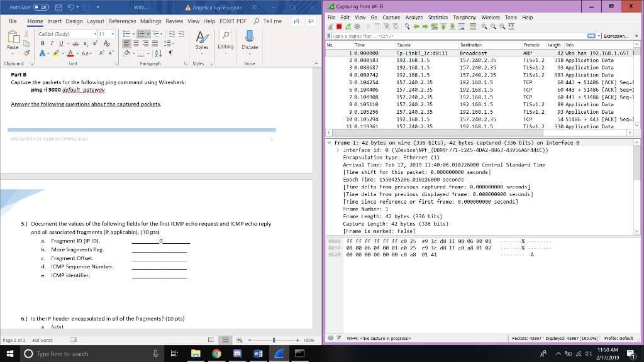This screenshot has width=644, height=362.
Task: Apply the Wireshark display filter arrow
Action: point(591,36)
